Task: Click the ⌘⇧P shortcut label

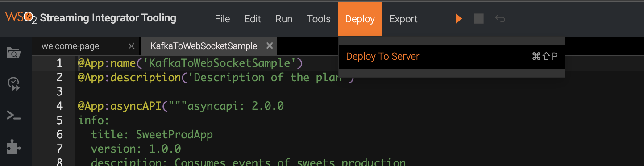Action: pos(544,57)
